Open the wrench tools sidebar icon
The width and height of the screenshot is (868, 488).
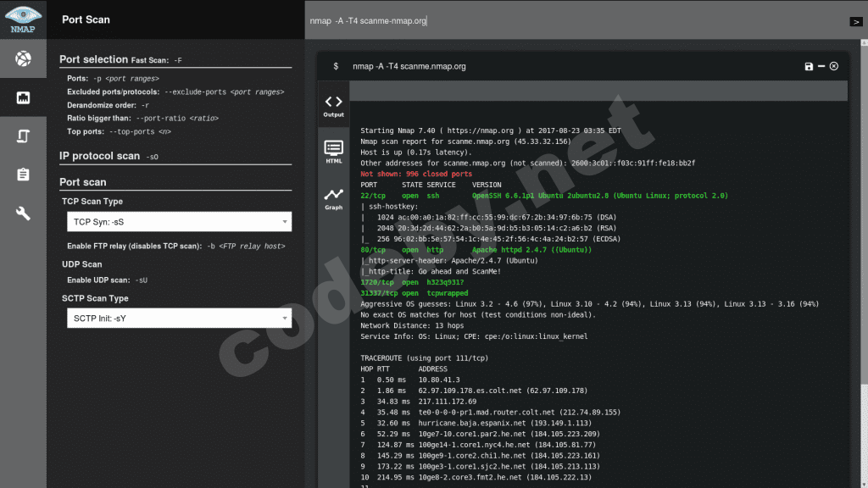point(23,213)
